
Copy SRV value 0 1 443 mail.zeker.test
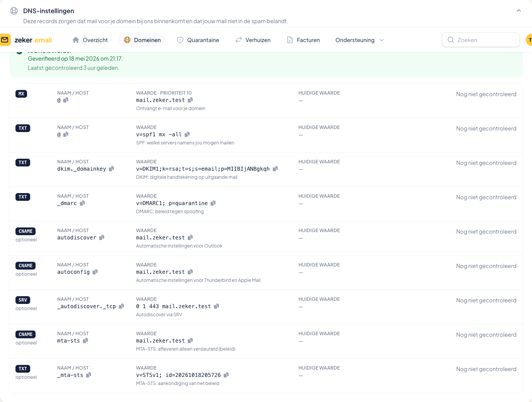(217, 306)
